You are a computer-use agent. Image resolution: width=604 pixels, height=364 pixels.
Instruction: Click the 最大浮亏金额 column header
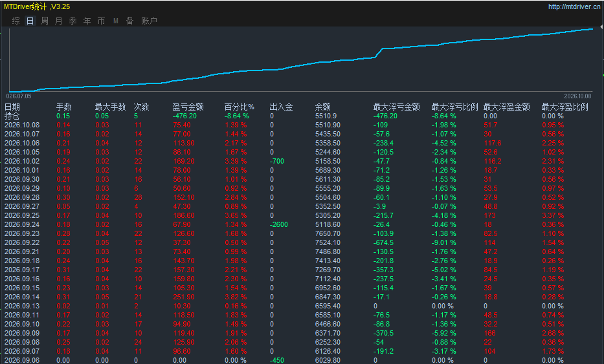pyautogui.click(x=396, y=107)
